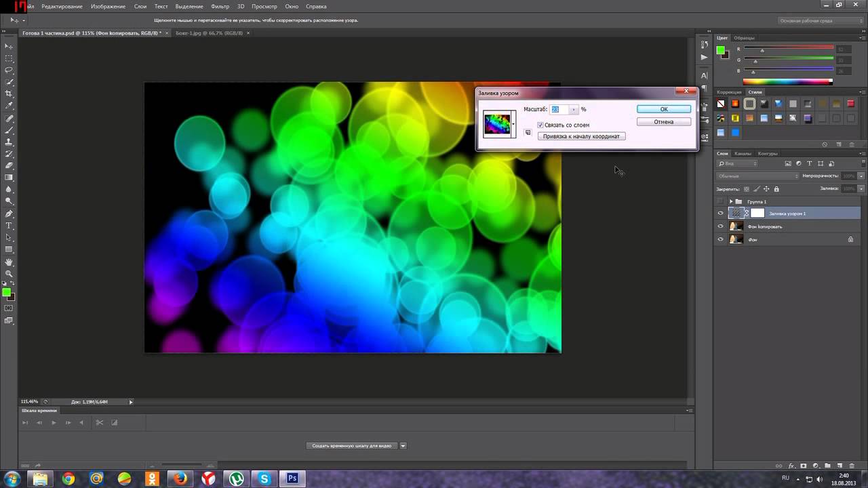This screenshot has width=868, height=488.
Task: Open the 'Фильтр' menu
Action: pyautogui.click(x=220, y=6)
